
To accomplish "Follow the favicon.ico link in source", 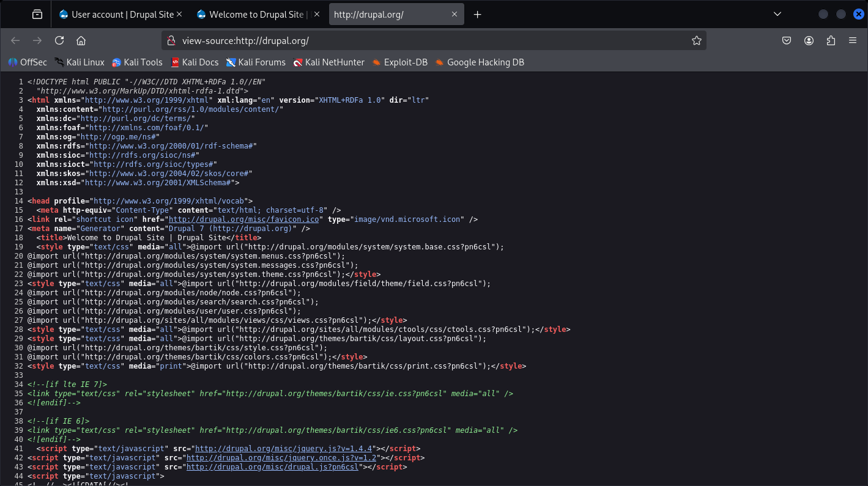I will [244, 219].
